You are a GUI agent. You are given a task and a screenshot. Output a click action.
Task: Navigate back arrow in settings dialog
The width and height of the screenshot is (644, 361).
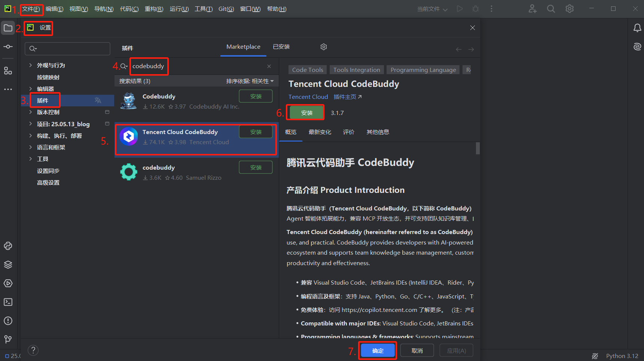[x=459, y=49]
